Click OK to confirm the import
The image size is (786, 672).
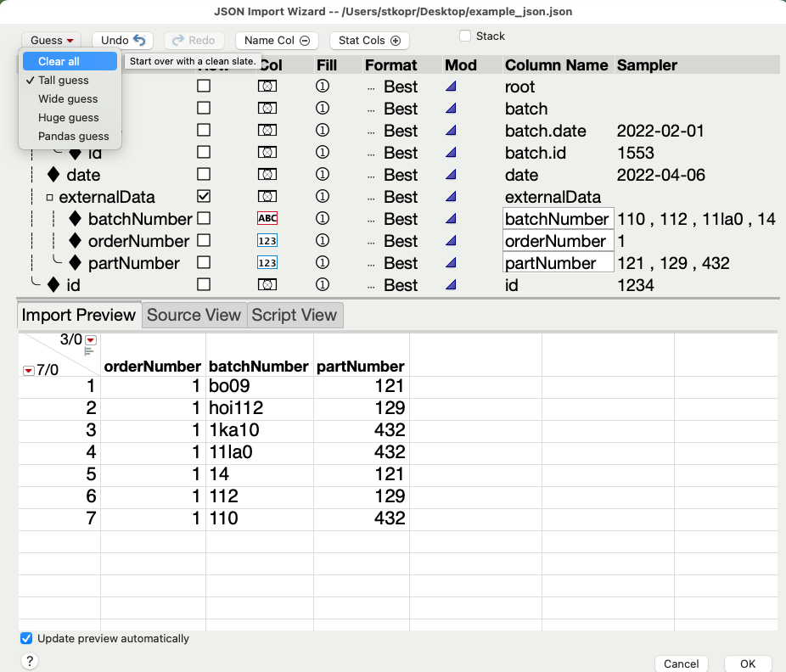click(748, 664)
